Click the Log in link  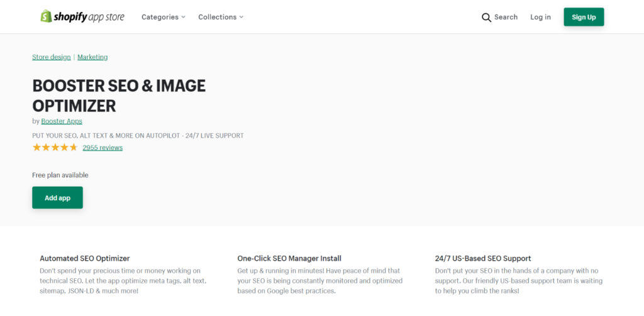(540, 17)
